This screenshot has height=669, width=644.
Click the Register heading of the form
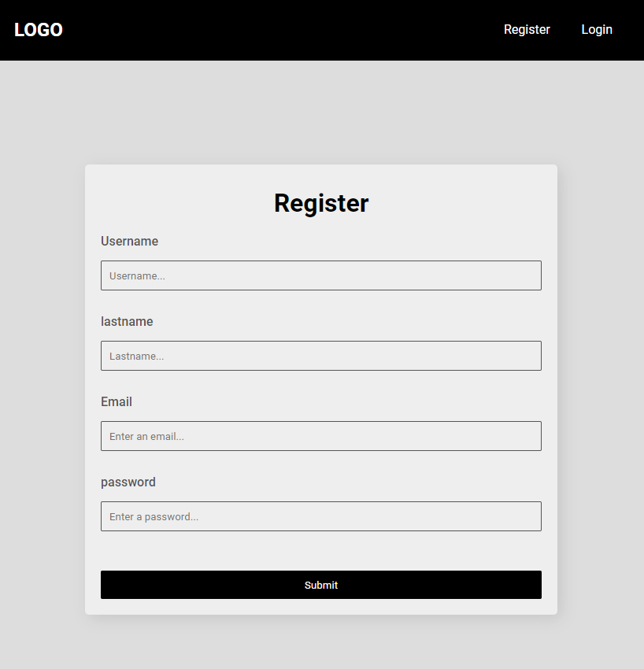(x=320, y=202)
